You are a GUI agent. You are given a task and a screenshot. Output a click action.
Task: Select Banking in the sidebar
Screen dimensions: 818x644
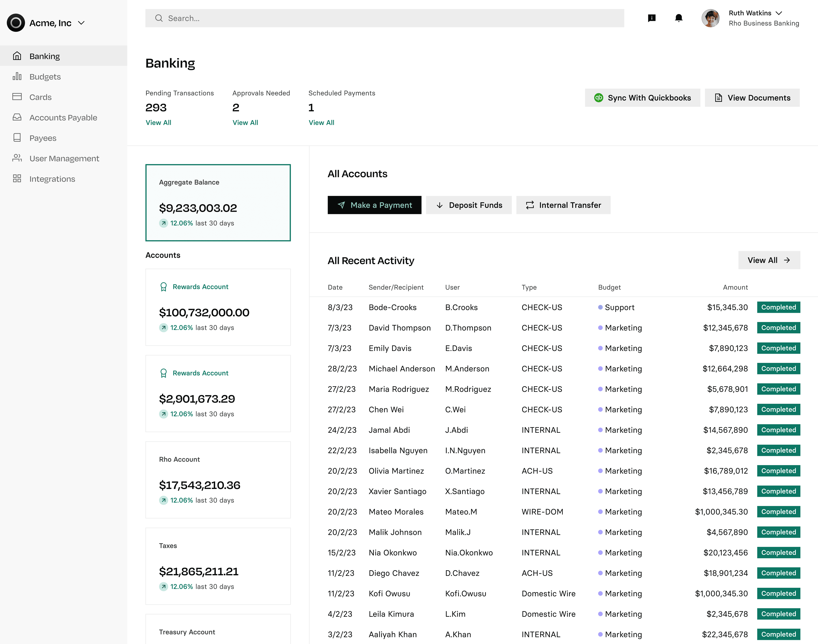pos(45,56)
